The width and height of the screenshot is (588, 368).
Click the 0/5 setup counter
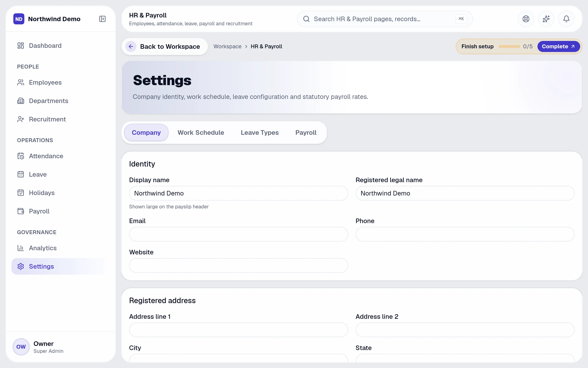[528, 46]
